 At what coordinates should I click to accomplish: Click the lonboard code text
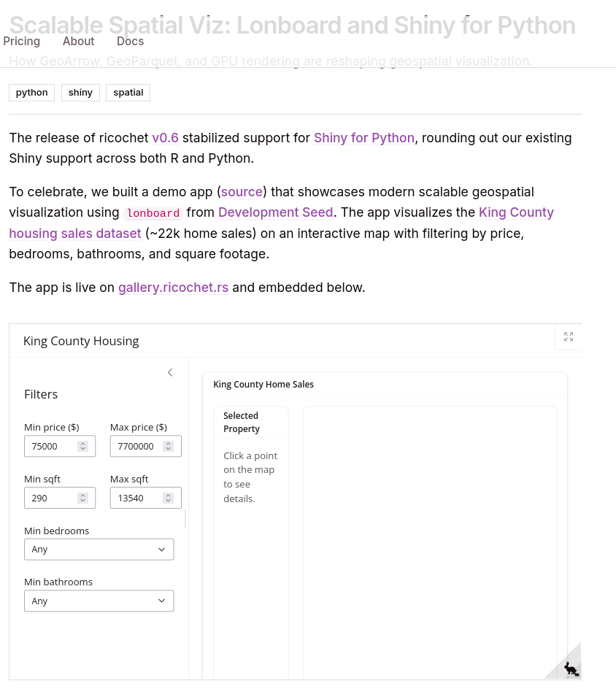[x=153, y=213]
